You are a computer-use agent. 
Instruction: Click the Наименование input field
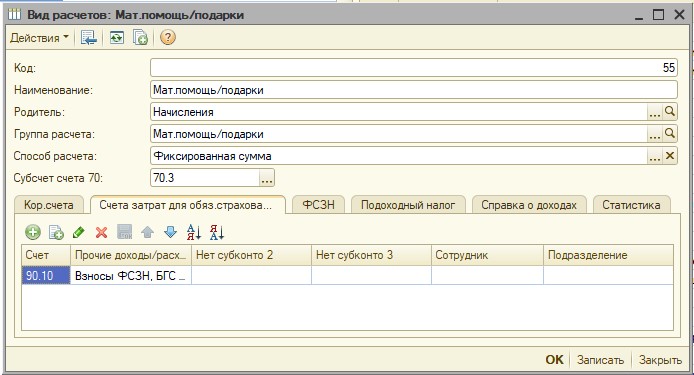click(x=414, y=90)
